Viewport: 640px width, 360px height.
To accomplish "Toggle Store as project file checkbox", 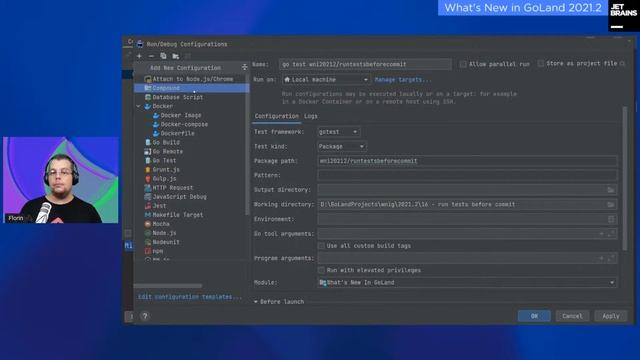I will pos(540,63).
